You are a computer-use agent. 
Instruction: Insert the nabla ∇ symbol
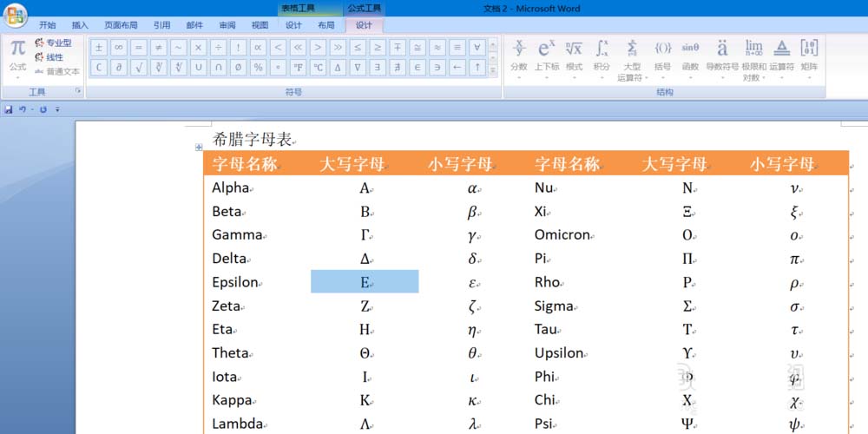pos(358,68)
